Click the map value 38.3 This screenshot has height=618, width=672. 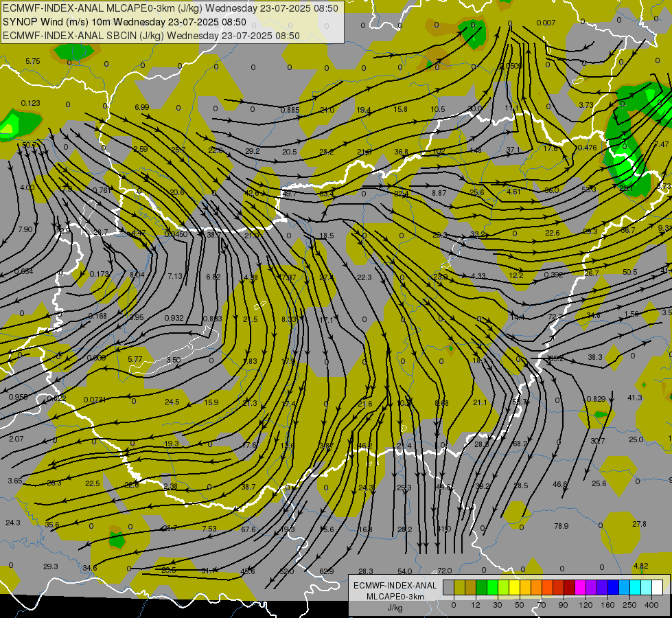595,357
